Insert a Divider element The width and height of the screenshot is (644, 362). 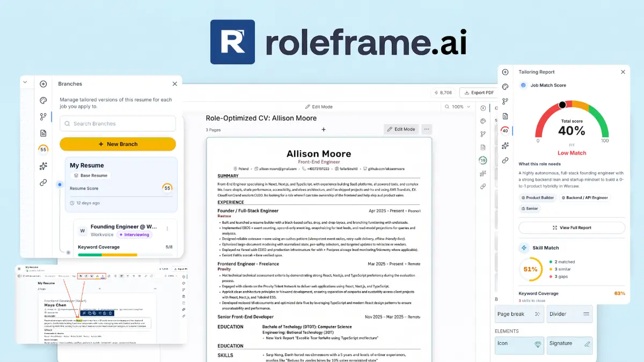(x=570, y=314)
